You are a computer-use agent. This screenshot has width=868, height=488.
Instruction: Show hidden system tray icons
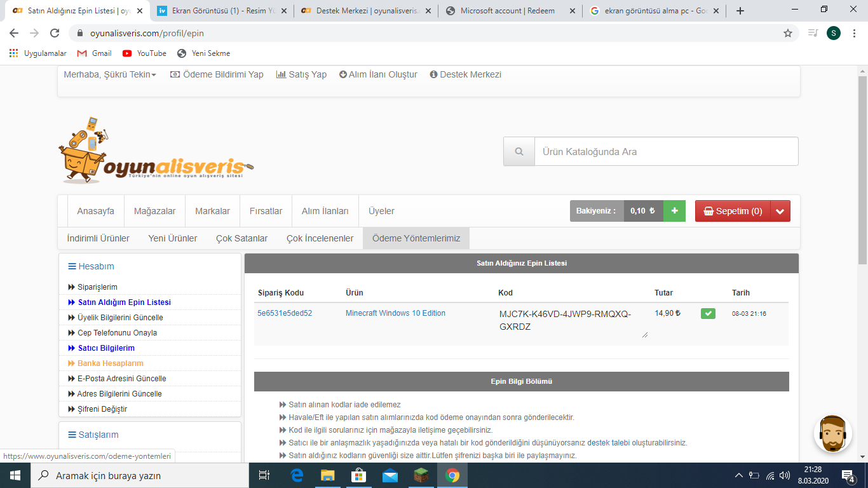738,475
